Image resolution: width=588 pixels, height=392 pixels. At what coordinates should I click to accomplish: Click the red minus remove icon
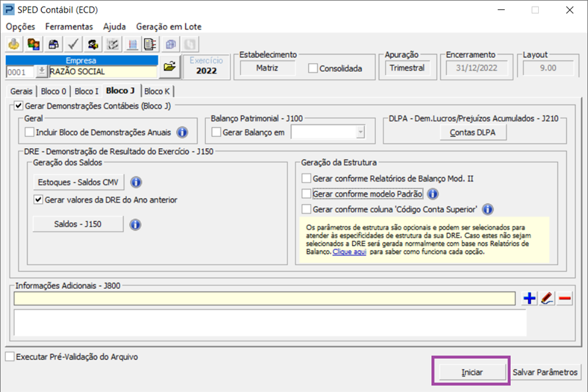[565, 299]
